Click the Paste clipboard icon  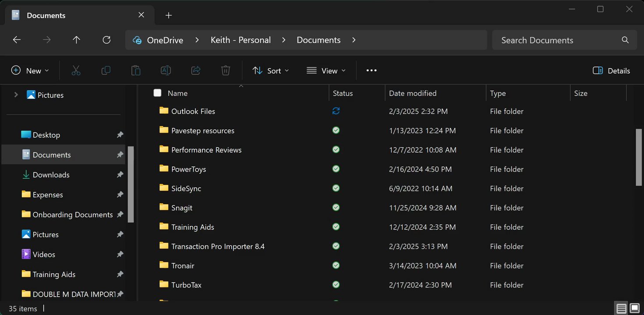[136, 70]
